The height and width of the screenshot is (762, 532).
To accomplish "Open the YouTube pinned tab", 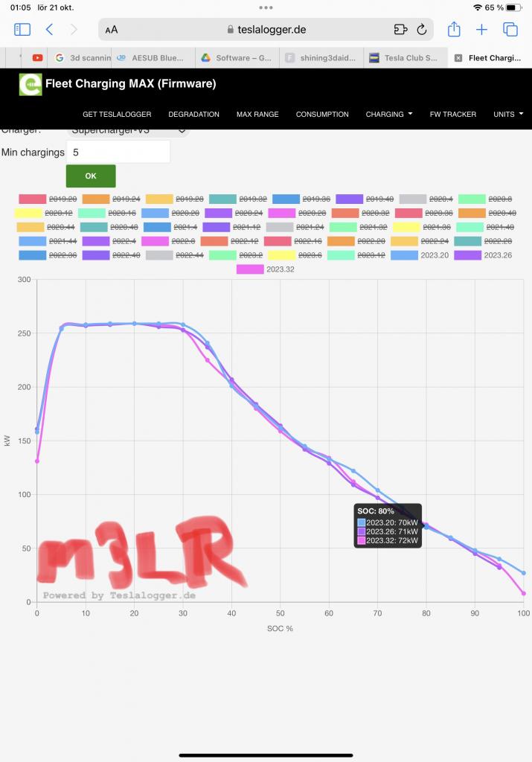I will (x=37, y=58).
